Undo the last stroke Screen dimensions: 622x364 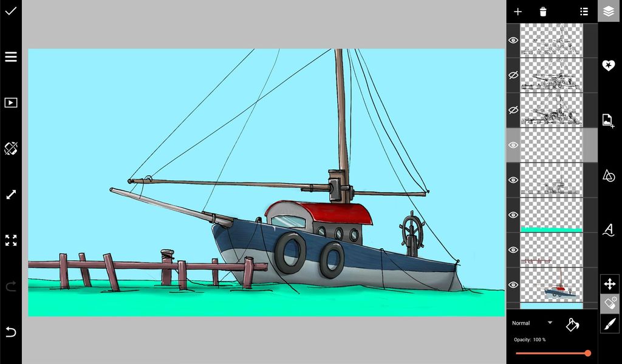click(x=11, y=331)
